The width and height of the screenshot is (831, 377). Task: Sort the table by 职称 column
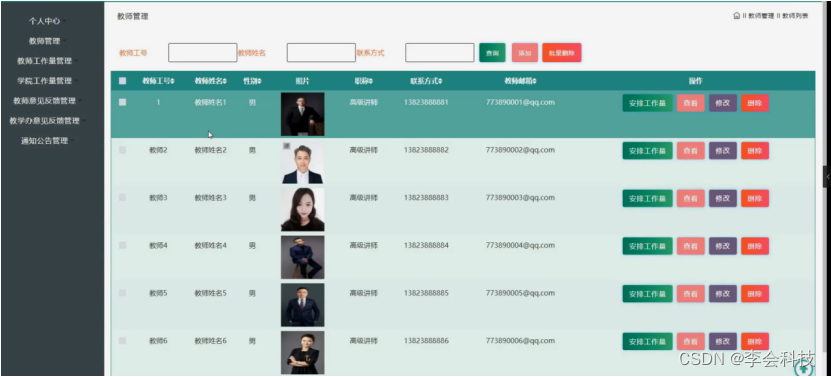364,81
